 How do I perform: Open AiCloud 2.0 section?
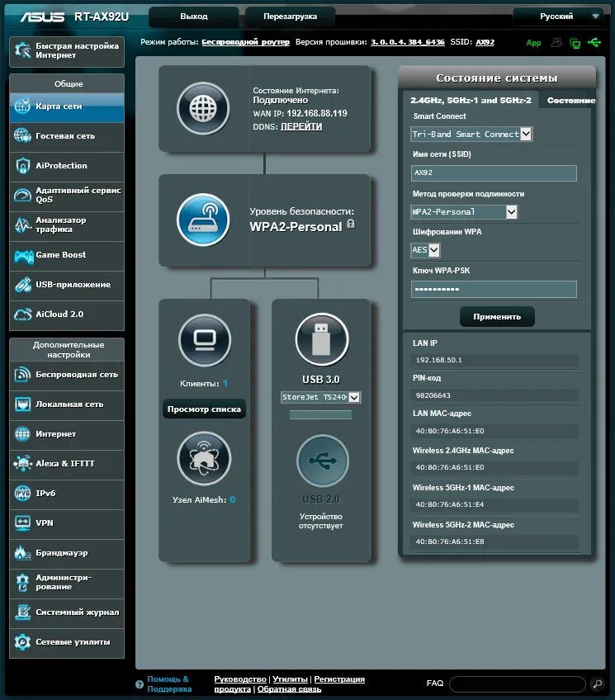click(67, 315)
